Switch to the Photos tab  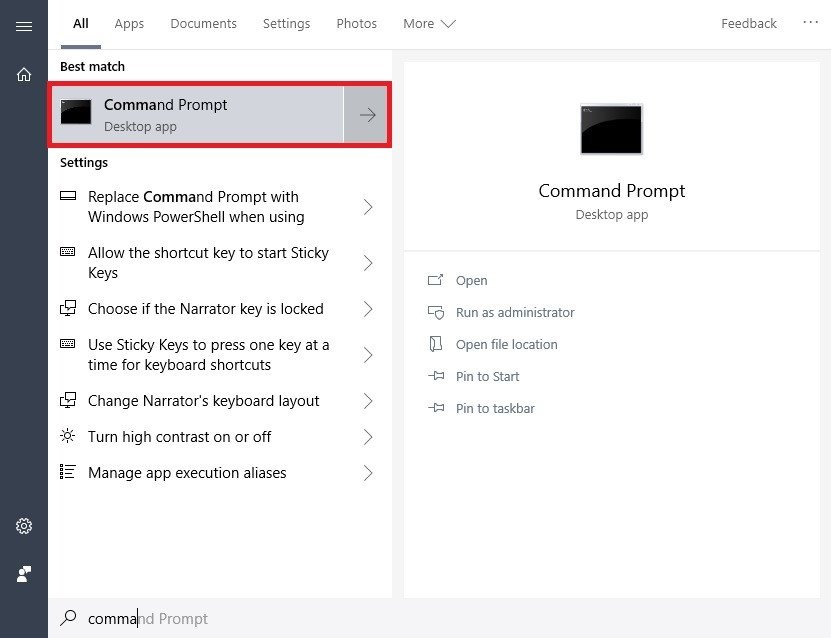(356, 23)
